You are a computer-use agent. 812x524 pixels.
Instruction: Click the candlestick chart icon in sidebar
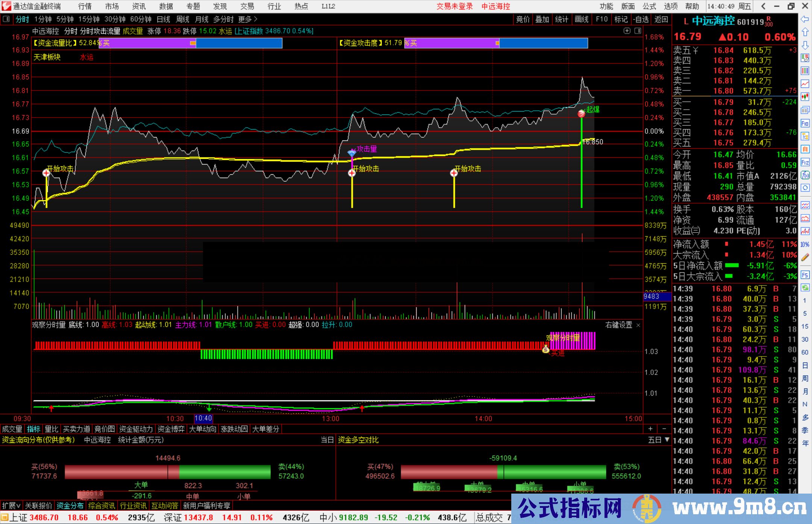[805, 97]
